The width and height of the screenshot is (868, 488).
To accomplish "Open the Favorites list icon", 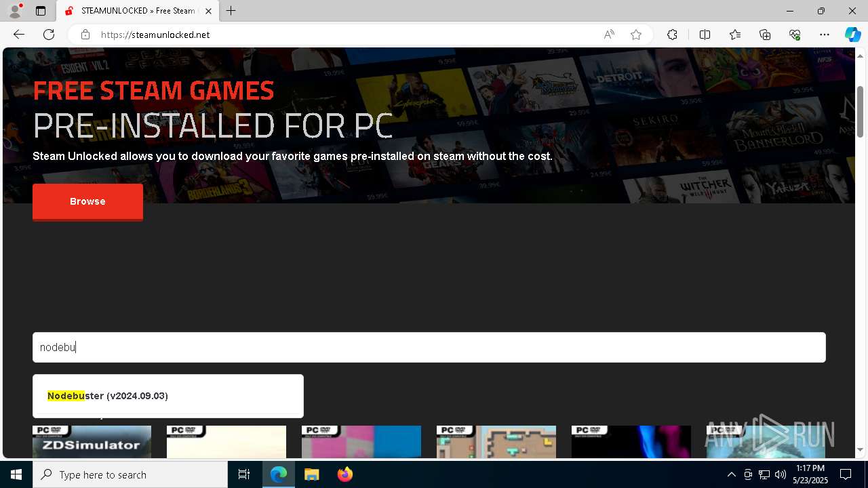I will (735, 35).
